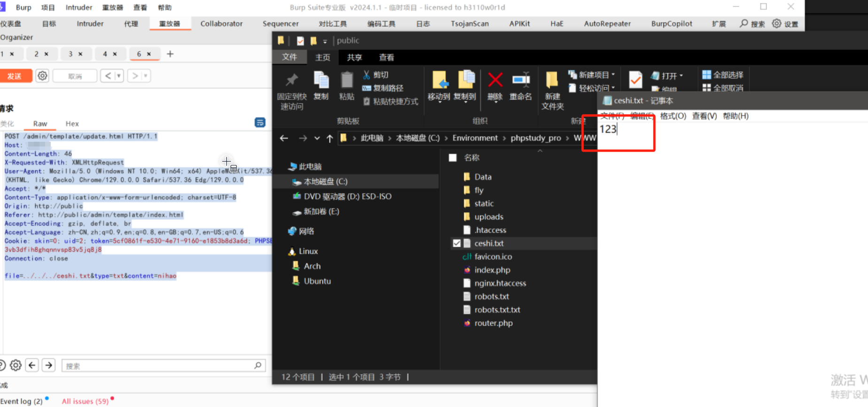
Task: Click Select All in Explorer ribbon
Action: [x=722, y=75]
